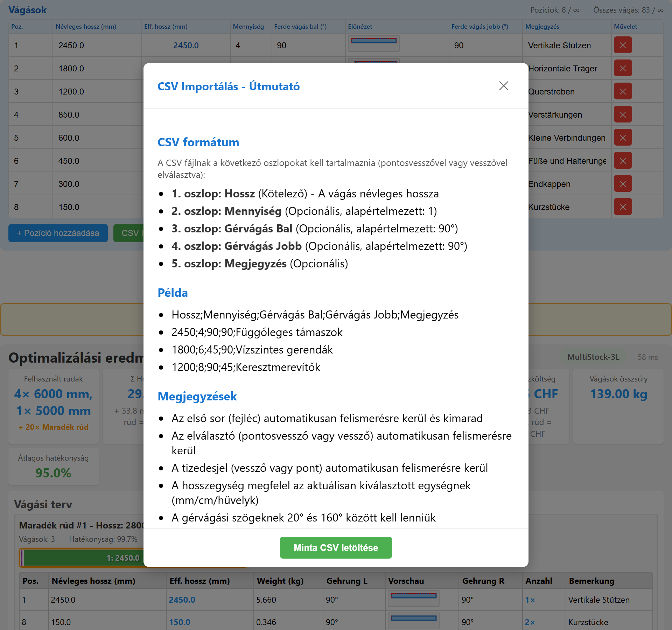Click the green 1: 2450.0 cut bar segment
Image resolution: width=672 pixels, height=630 pixels.
(83, 558)
